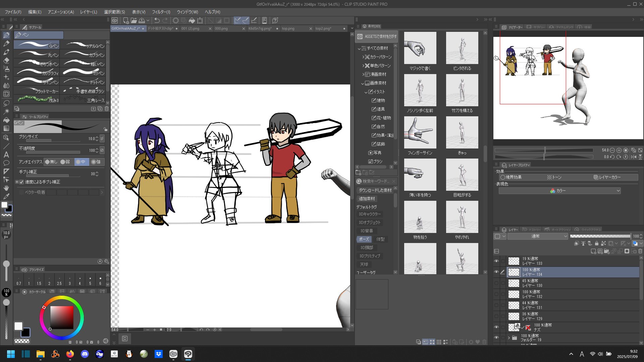Click the 検索キーワード search field
Viewport: 644px width, 362px height.
coord(376,181)
